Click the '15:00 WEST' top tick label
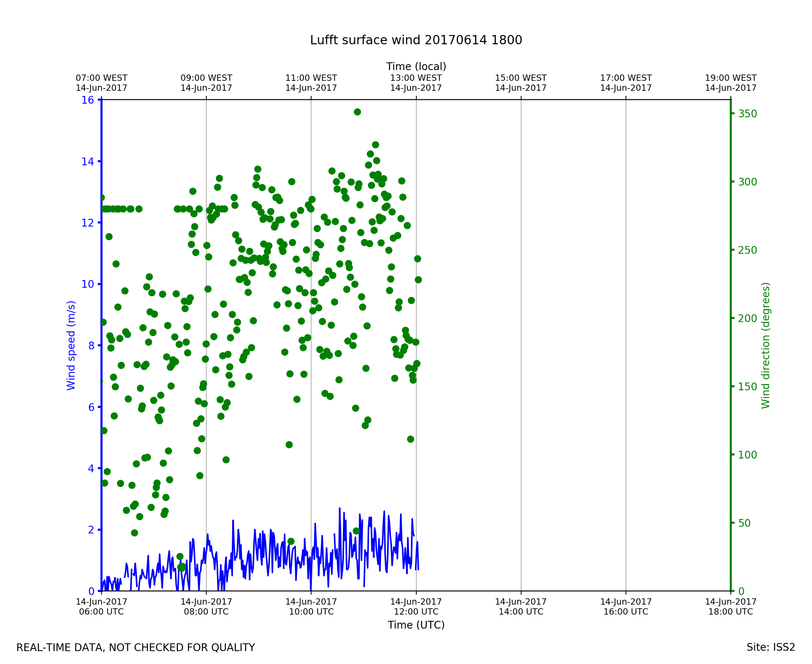Viewport: 812px width, 664px height. tap(521, 78)
